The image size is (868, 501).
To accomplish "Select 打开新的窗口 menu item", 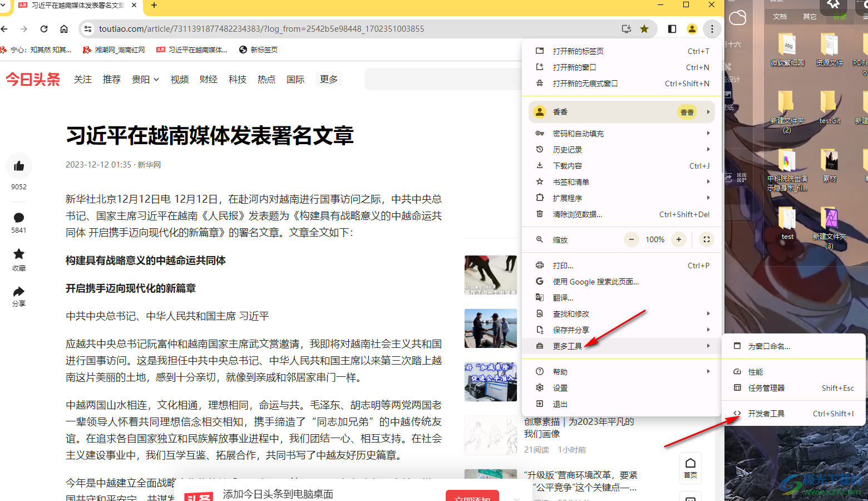I will tap(622, 67).
